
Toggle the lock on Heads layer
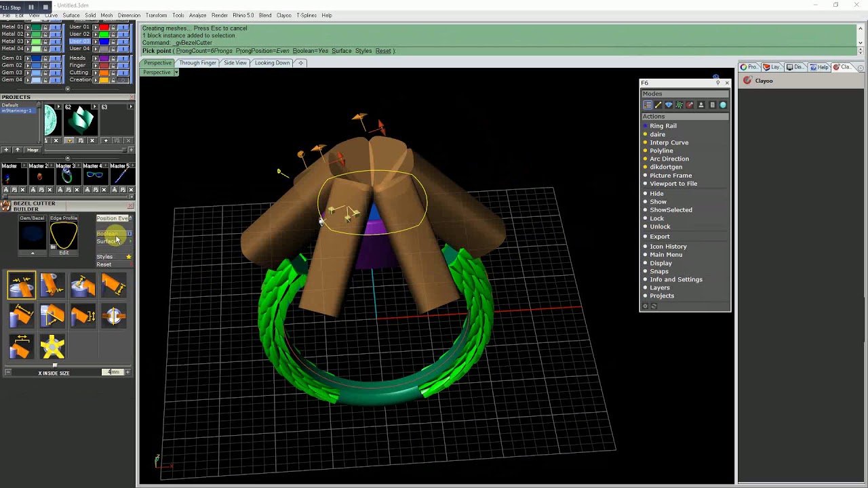click(x=113, y=58)
